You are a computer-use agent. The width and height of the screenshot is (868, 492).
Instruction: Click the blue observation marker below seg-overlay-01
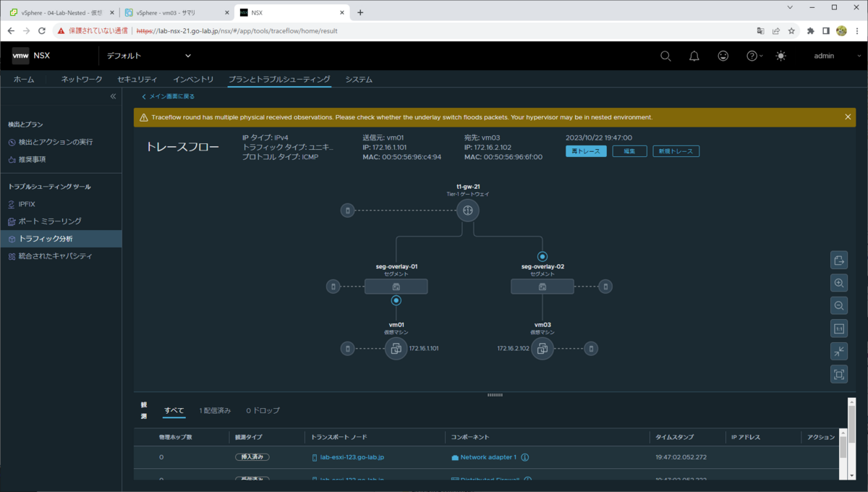pos(396,300)
